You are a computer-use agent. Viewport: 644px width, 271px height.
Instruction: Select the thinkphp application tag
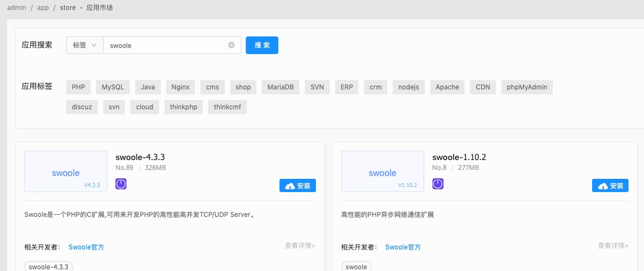pos(183,107)
